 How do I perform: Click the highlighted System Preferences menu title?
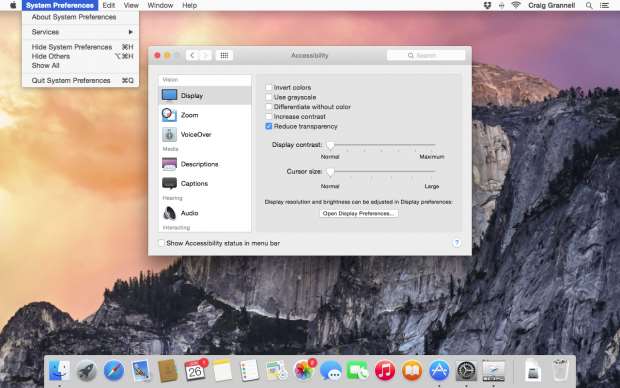(60, 5)
